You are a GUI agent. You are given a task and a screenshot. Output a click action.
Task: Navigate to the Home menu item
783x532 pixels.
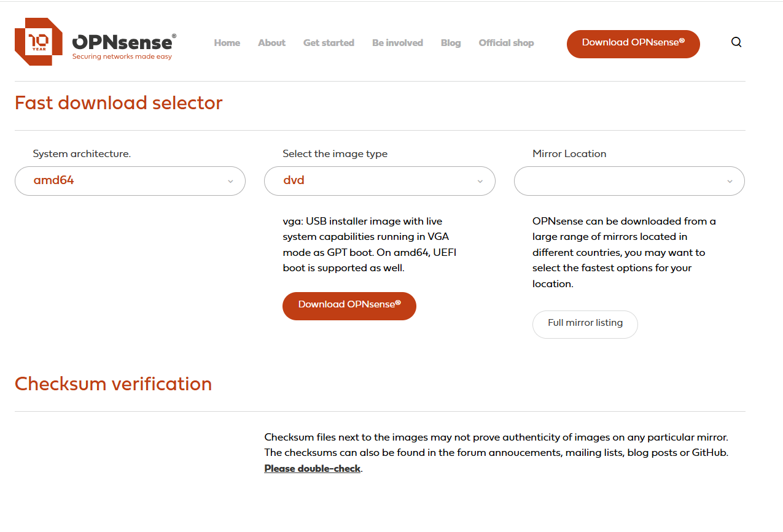(x=227, y=43)
